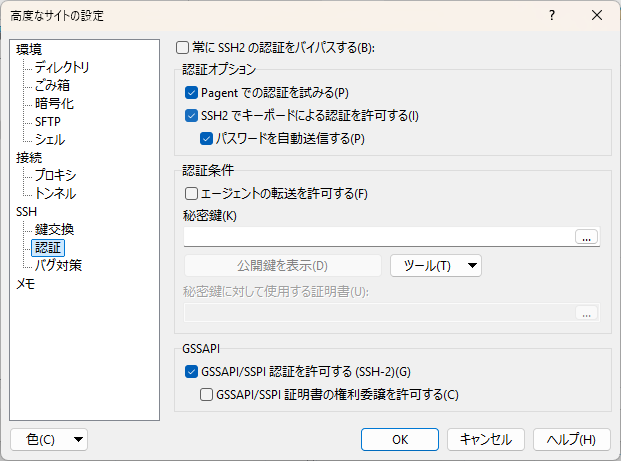Click the 秘密鍵 private key input field
Viewport: 621px width, 461px height.
coord(378,237)
